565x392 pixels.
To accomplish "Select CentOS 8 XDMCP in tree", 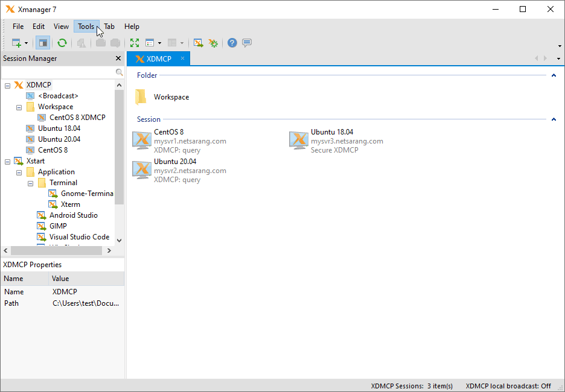I will (77, 118).
